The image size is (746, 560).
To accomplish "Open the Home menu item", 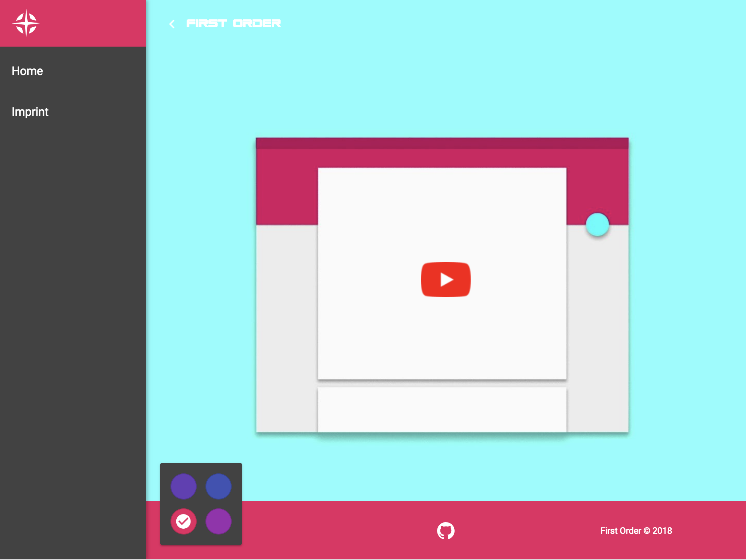I will point(27,71).
